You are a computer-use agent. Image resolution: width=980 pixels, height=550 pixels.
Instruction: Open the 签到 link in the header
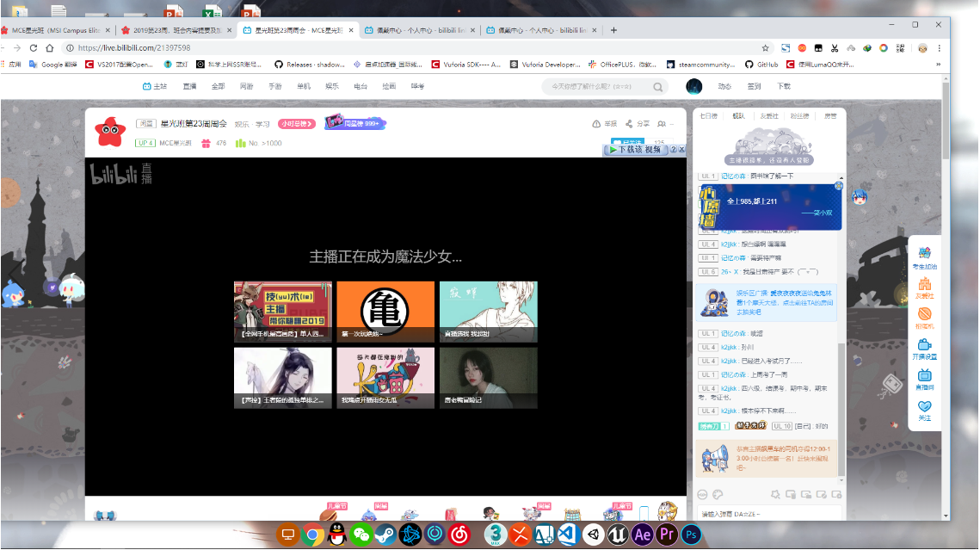click(x=755, y=86)
